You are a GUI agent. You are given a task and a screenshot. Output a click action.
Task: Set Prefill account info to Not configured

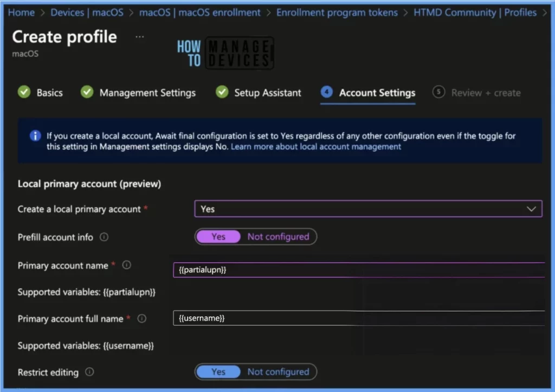278,237
